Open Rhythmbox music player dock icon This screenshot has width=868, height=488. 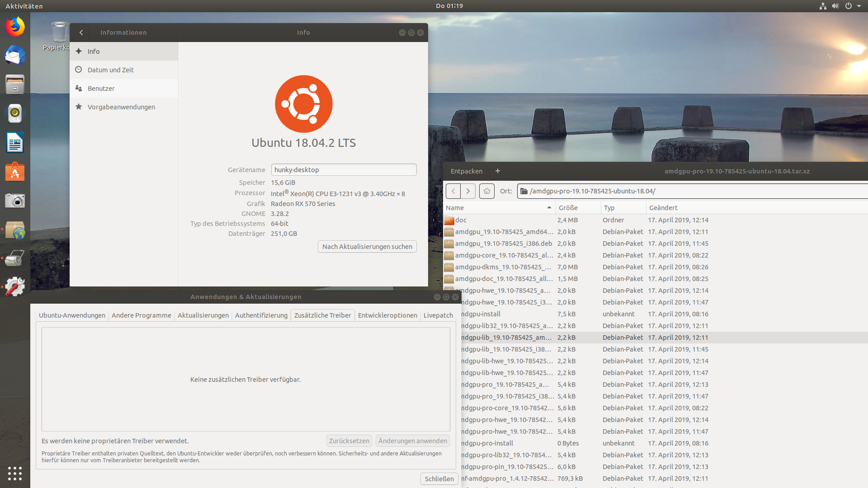pyautogui.click(x=15, y=113)
